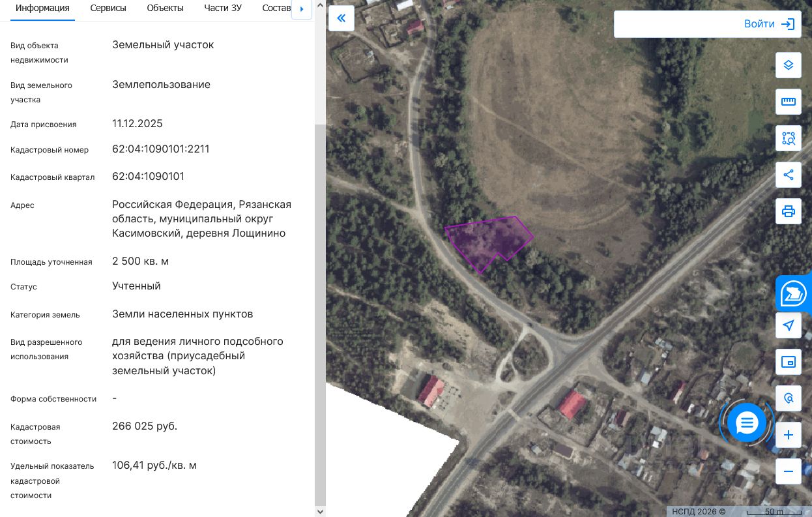Open the share icon on the map
This screenshot has width=812, height=517.
coord(788,175)
